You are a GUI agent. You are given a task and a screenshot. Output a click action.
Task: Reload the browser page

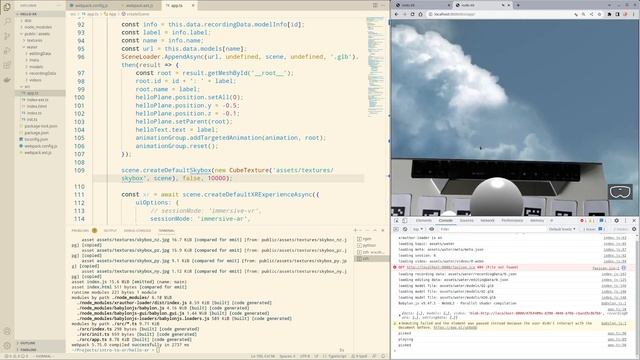coord(412,14)
